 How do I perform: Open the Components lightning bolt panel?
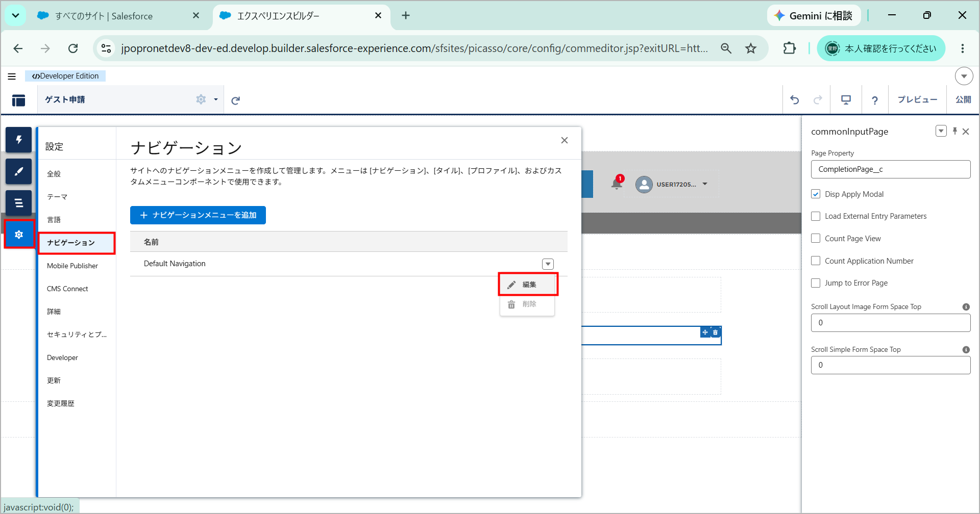click(x=19, y=140)
